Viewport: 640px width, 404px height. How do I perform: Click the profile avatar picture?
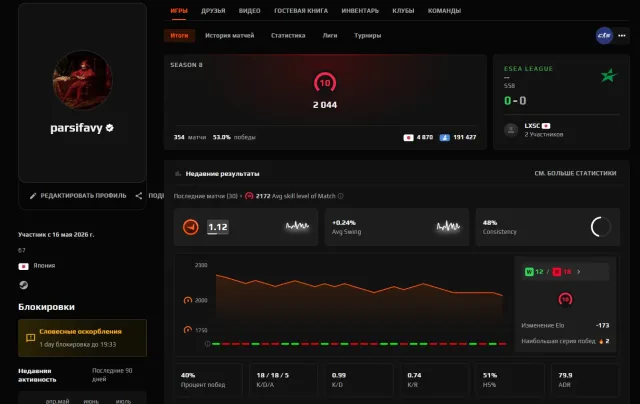point(82,80)
